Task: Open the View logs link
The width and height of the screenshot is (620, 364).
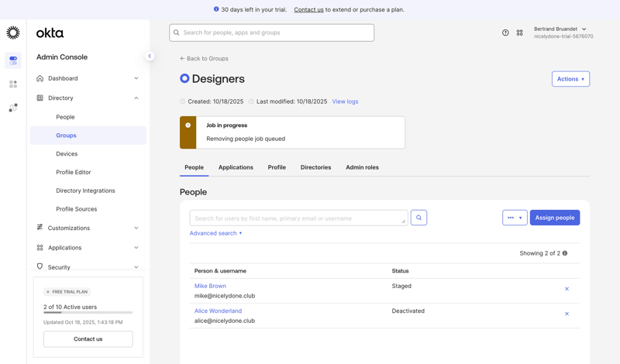Action: [345, 101]
